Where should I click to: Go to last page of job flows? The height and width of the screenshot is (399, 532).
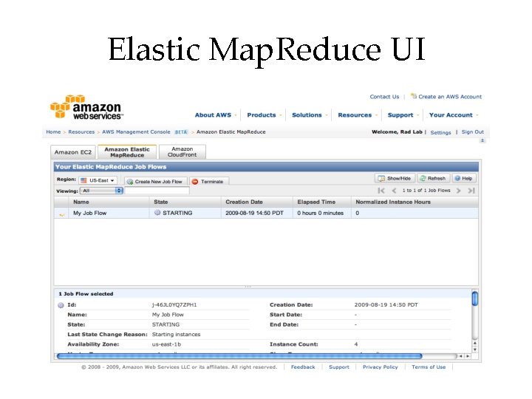click(471, 191)
